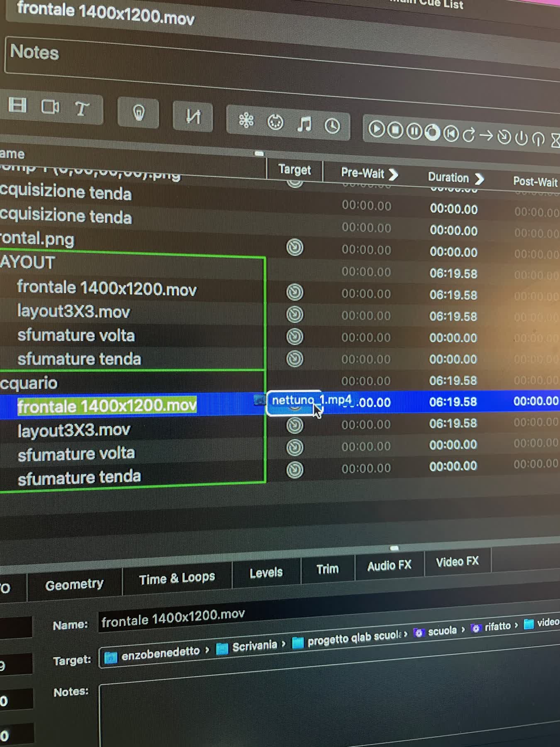Add a MIDI File cue with the music note icon
The height and width of the screenshot is (747, 560).
click(x=304, y=124)
